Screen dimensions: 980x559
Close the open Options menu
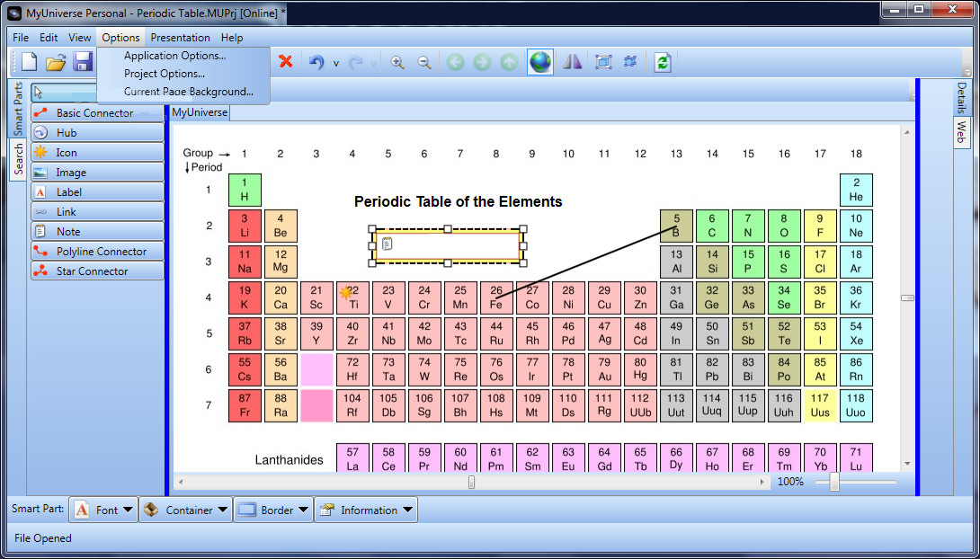[x=120, y=38]
